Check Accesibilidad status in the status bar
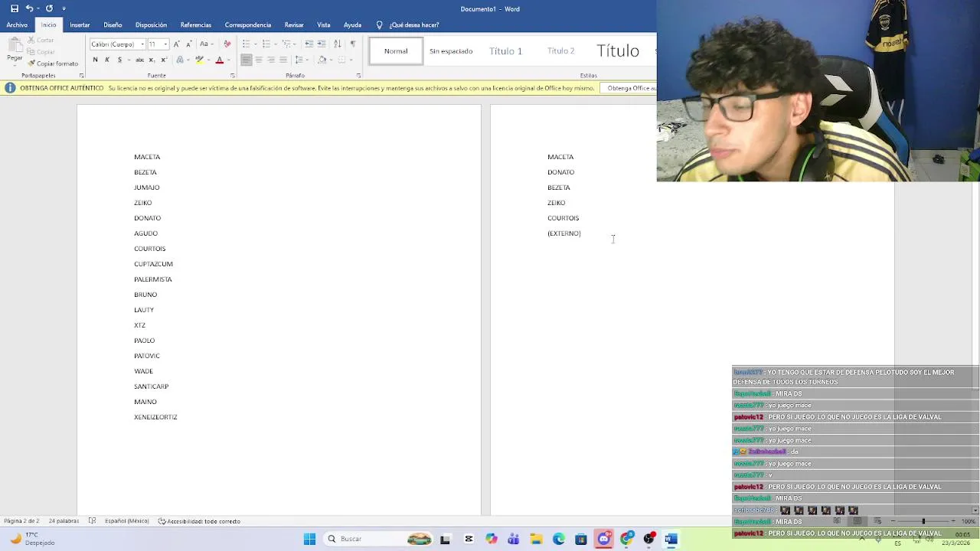 pyautogui.click(x=199, y=521)
